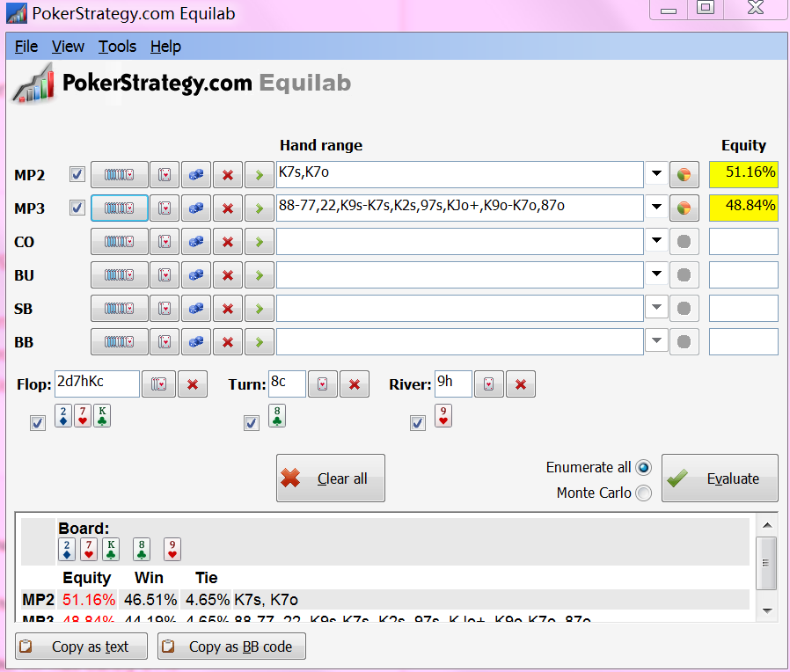Open the View menu
The width and height of the screenshot is (790, 672).
click(x=68, y=47)
